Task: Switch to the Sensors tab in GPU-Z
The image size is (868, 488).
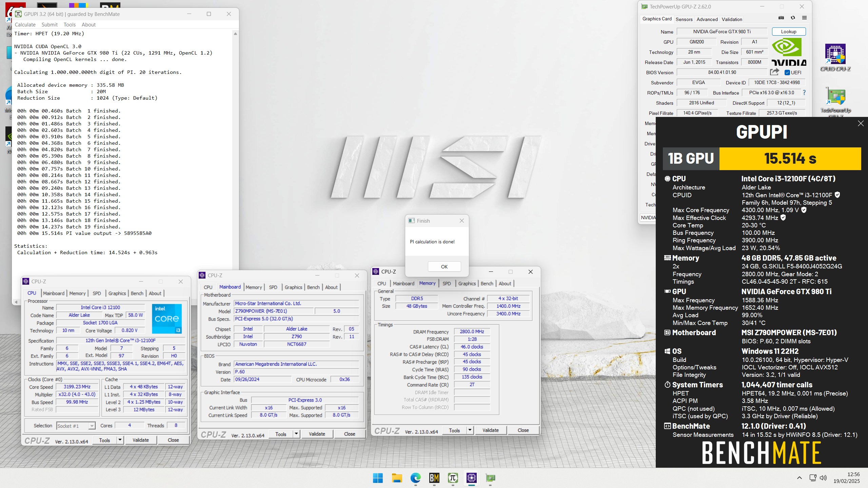Action: (x=684, y=19)
